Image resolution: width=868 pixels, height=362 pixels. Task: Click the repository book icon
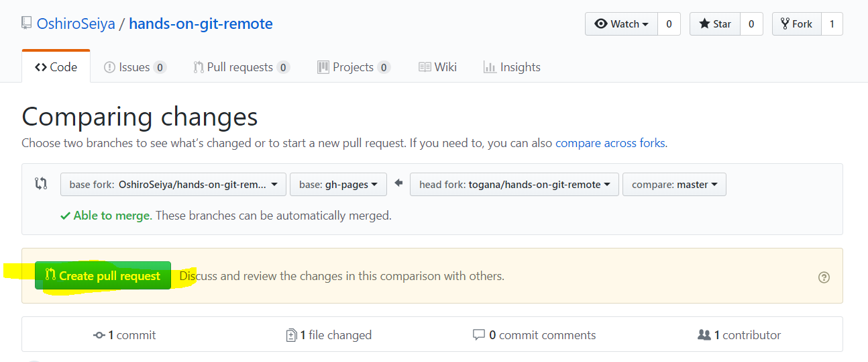click(27, 24)
